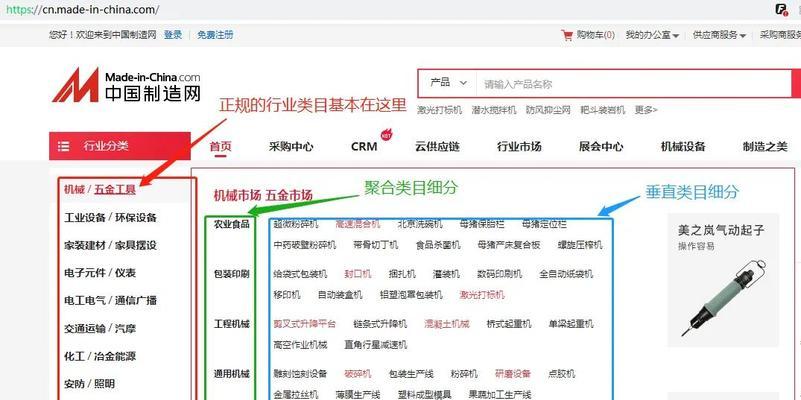Click the 自动装盒机 link
Screen dimensions: 801x400
point(340,295)
